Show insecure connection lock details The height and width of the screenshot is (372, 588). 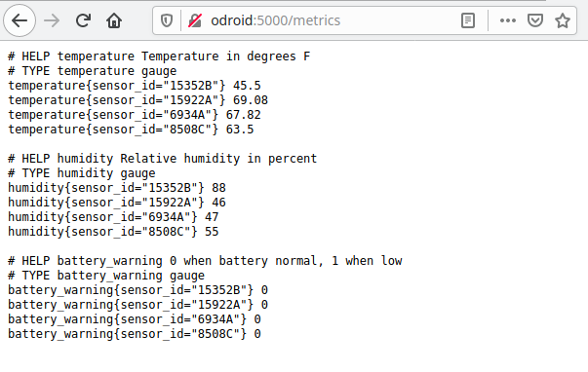[x=195, y=20]
